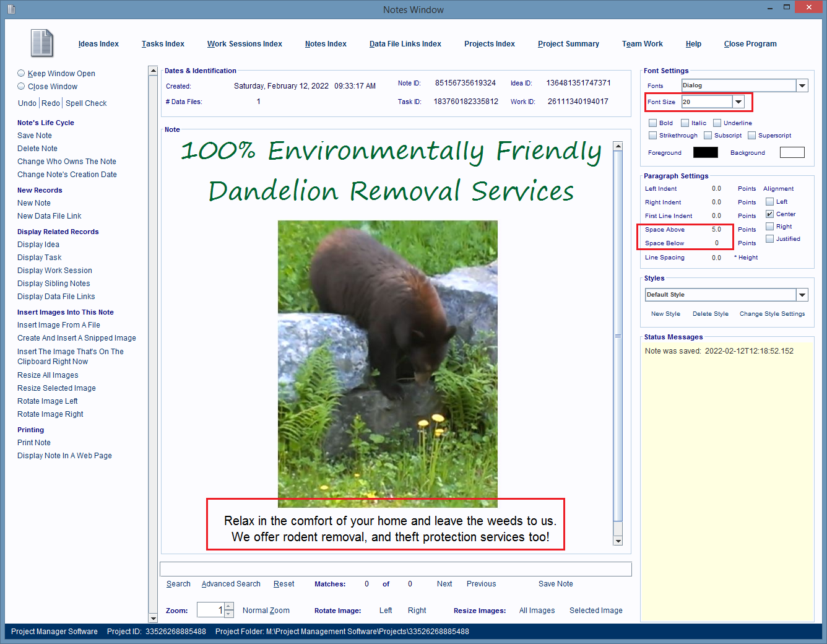Click Insert Image From A File

[59, 325]
